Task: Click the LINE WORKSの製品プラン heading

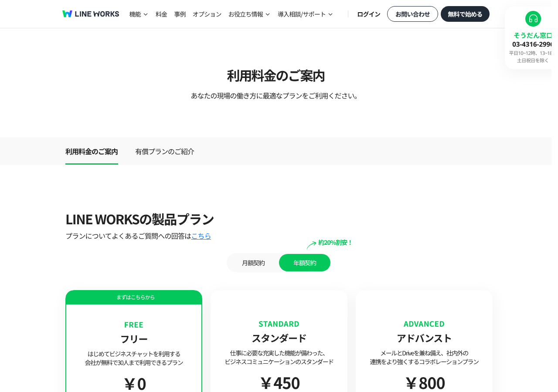Action: pos(139,220)
